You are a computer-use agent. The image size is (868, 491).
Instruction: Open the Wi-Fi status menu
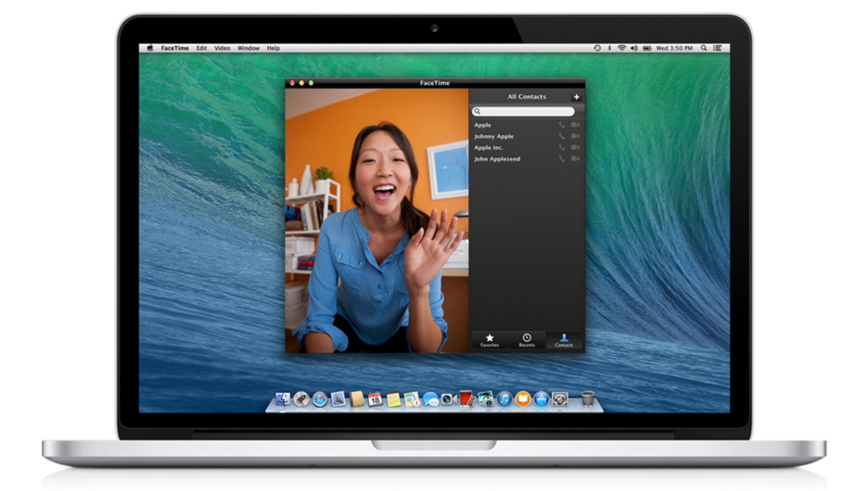point(621,48)
